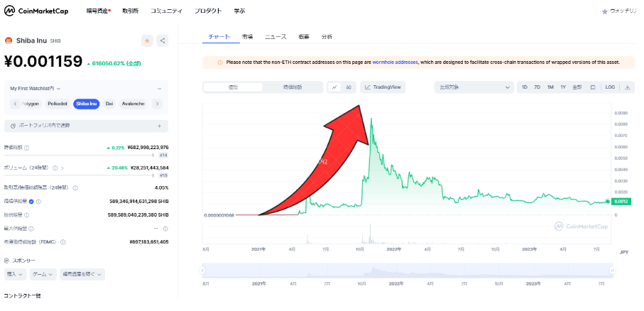The image size is (644, 311).
Task: Go to the ニュース (news) tab
Action: pyautogui.click(x=275, y=36)
